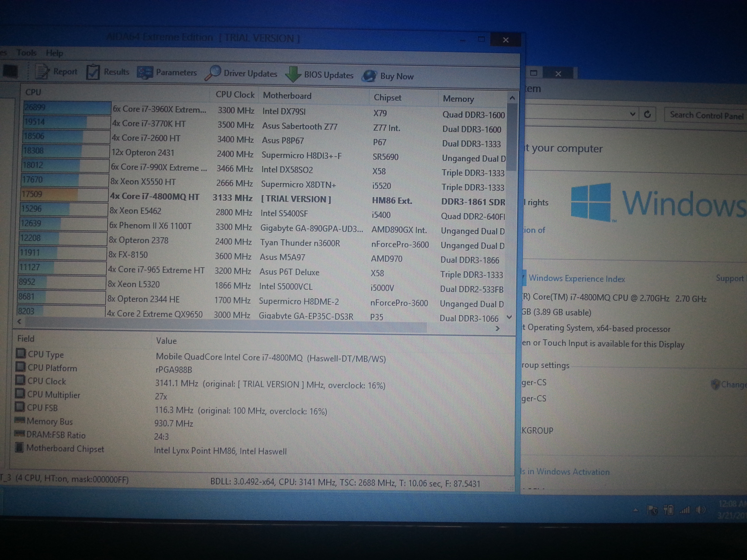Click the results list scroll down arrow
The height and width of the screenshot is (560, 747).
click(509, 317)
